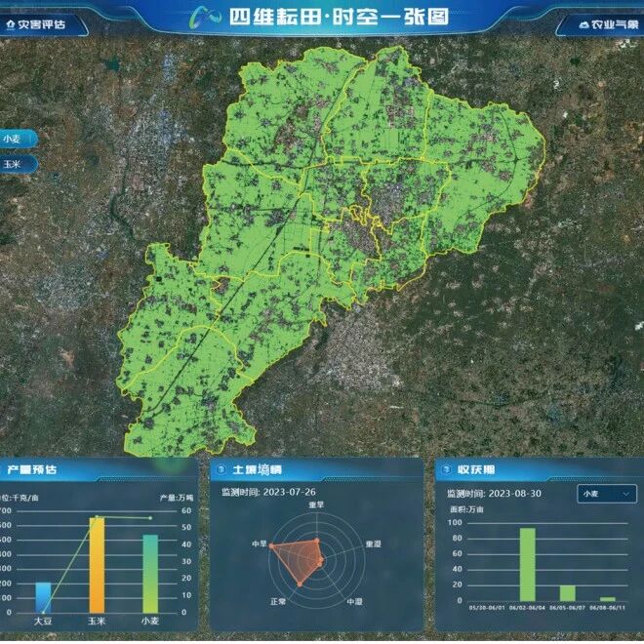The height and width of the screenshot is (644, 644).
Task: Click the icon beside 灾害评估
Action: click(11, 22)
